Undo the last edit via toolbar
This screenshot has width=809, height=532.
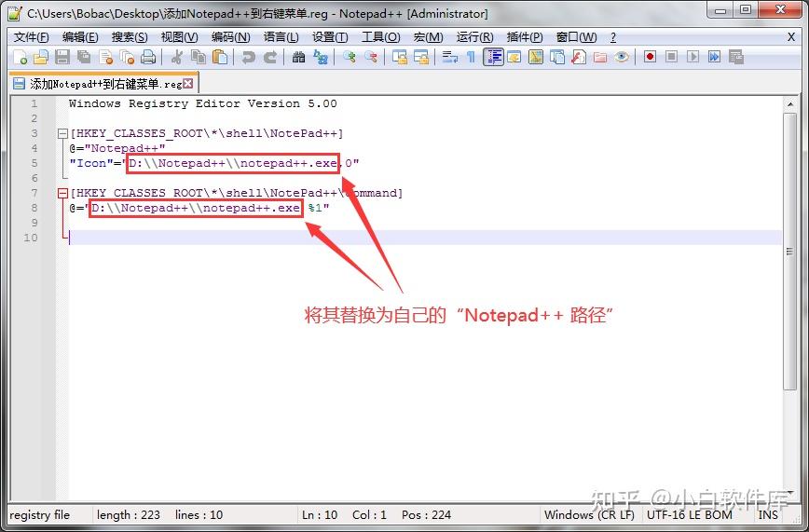pyautogui.click(x=248, y=57)
